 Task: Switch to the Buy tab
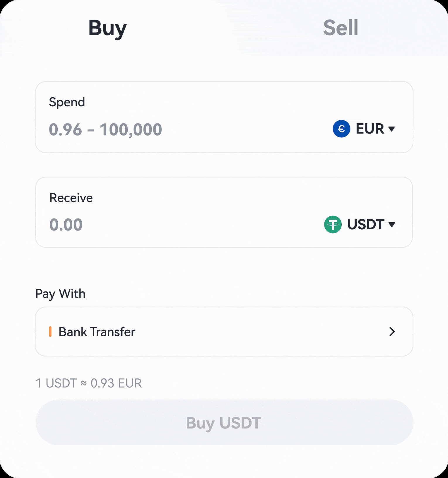(x=107, y=28)
